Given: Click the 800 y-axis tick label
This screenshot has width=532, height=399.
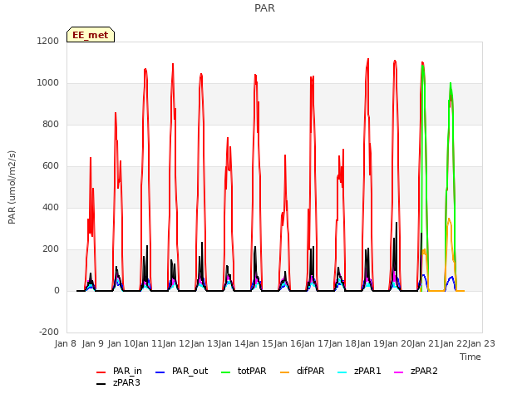Looking at the screenshot, I should (x=51, y=124).
